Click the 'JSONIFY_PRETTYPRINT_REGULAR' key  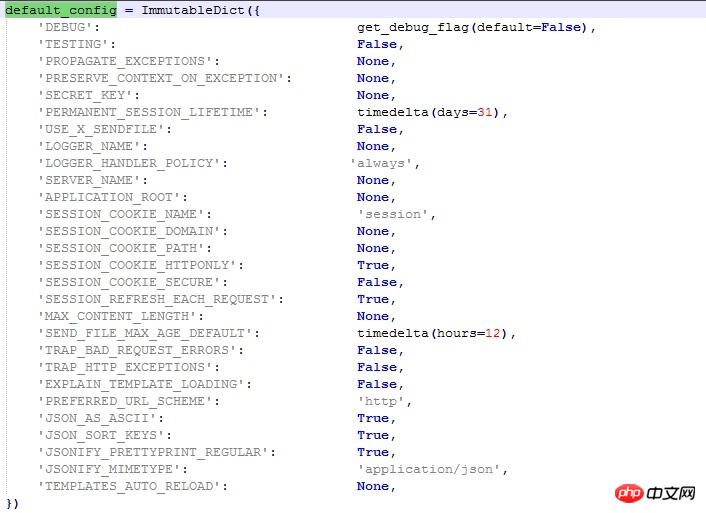153,453
